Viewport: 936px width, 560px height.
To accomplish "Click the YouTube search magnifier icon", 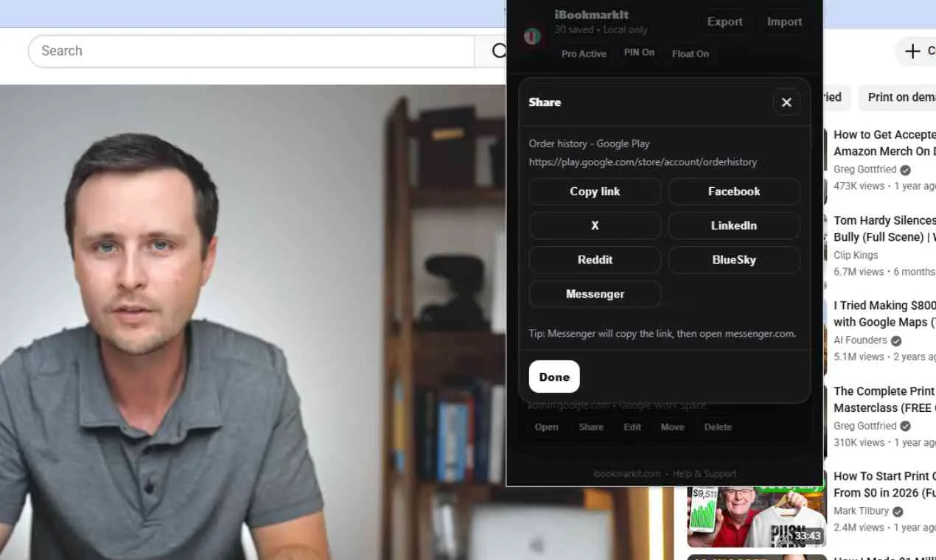I will tap(499, 51).
